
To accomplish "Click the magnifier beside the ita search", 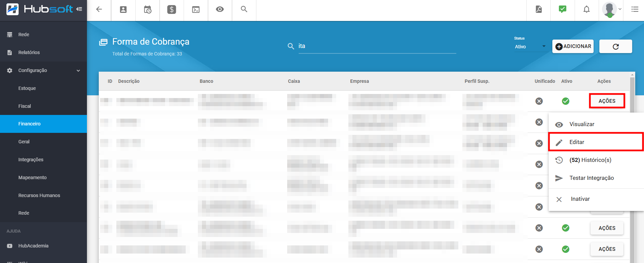I will pos(291,46).
